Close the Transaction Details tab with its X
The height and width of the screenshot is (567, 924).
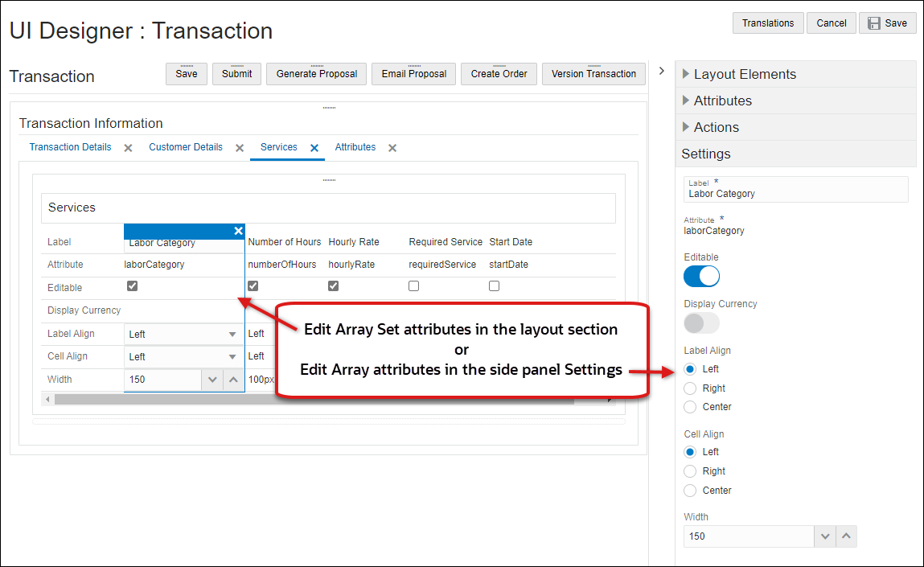click(126, 147)
